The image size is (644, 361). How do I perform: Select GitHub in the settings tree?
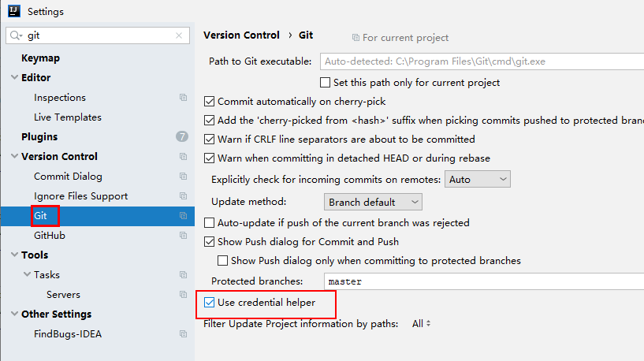(50, 236)
